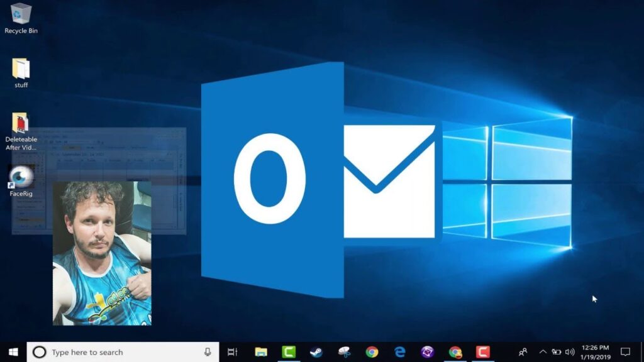Expand hidden system tray icons chevron
This screenshot has width=644, height=362.
pyautogui.click(x=543, y=352)
